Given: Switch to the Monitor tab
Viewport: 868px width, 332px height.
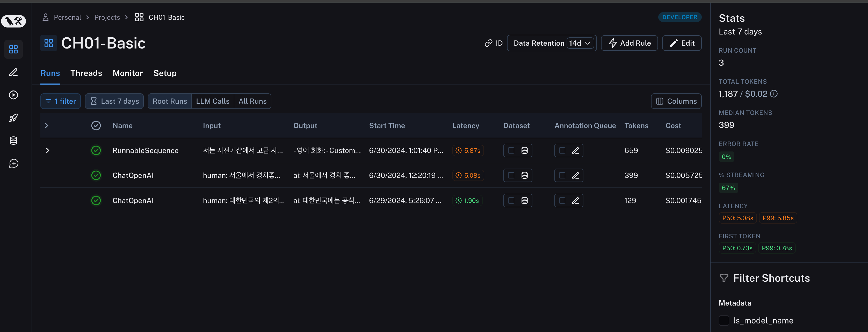Looking at the screenshot, I should [x=127, y=73].
